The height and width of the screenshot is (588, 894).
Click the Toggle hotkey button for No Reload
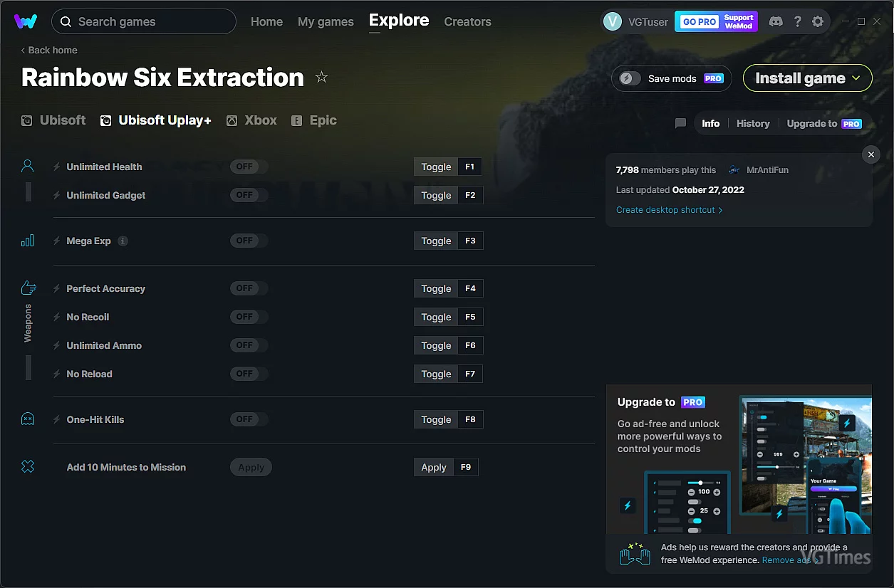pyautogui.click(x=436, y=374)
